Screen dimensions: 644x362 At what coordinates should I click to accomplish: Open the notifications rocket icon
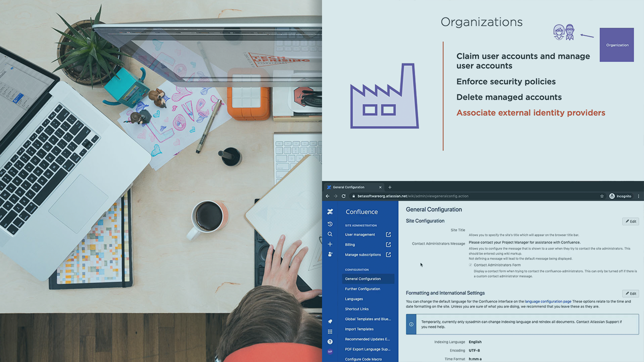[330, 321]
